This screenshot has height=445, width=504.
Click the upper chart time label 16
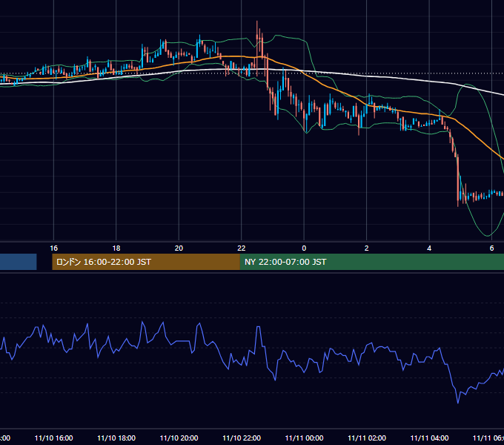[x=53, y=248]
